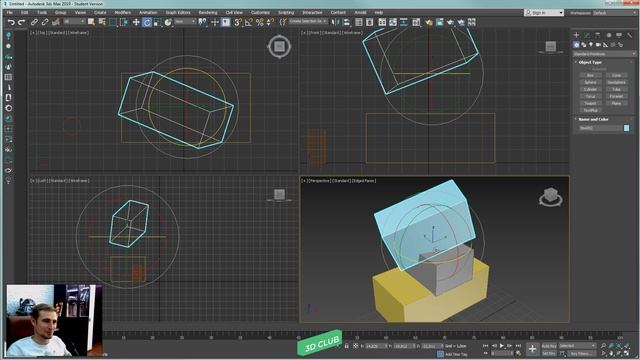640x360 pixels.
Task: Toggle Window/Crossing selection mode
Action: point(124,22)
